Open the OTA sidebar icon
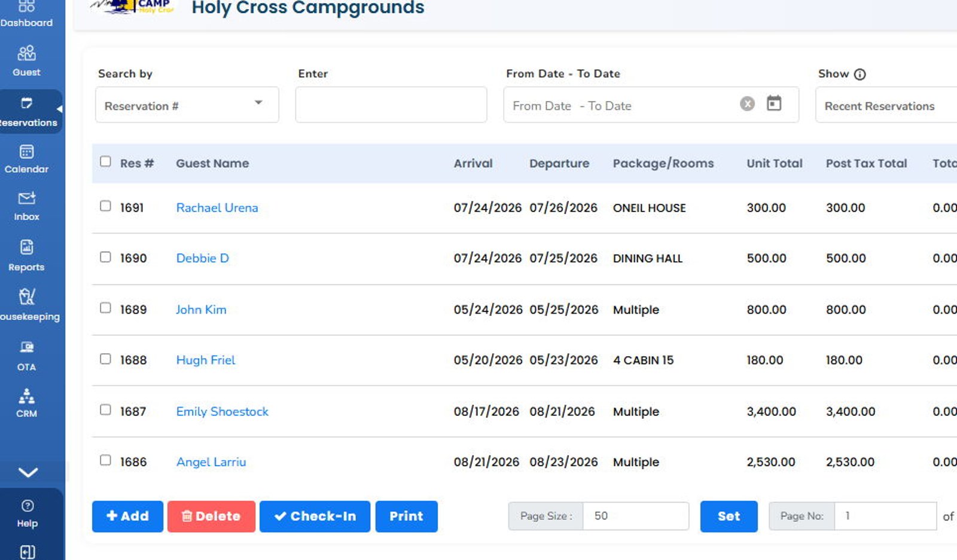The height and width of the screenshot is (560, 957). 26,347
